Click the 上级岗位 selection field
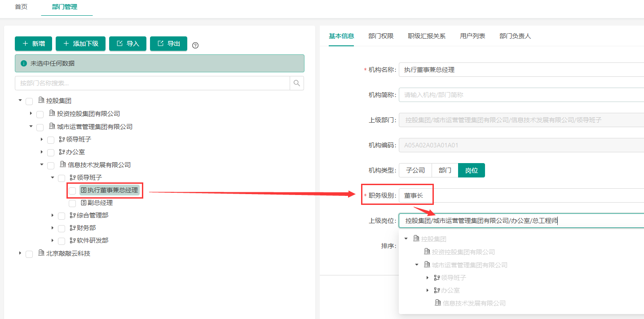Viewport: 644px width, 319px height. (521, 221)
